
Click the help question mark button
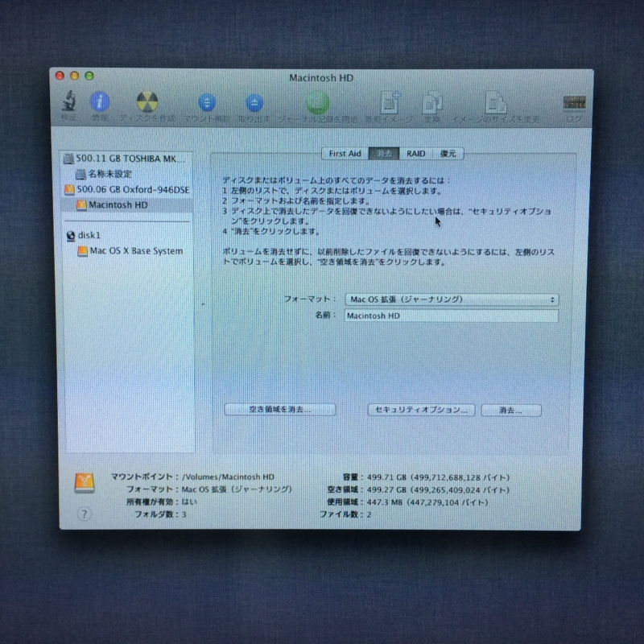point(85,514)
